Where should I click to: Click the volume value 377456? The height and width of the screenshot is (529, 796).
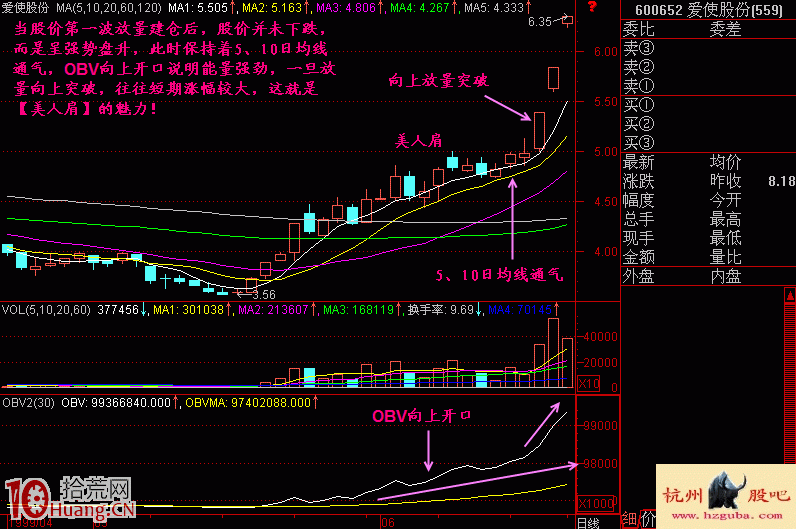tap(118, 310)
